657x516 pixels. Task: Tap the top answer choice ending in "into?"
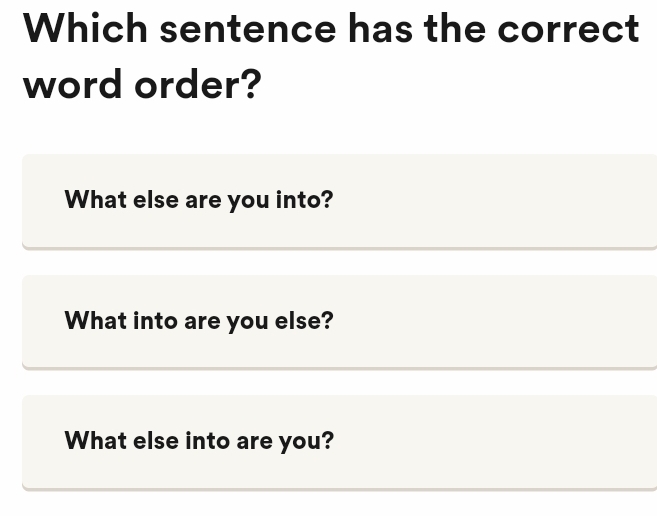coord(199,200)
